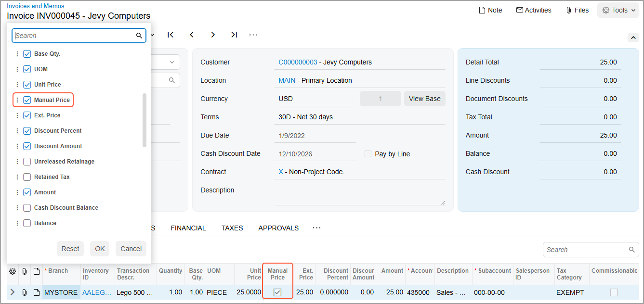Click the View Base currency button
Viewport: 644px width, 304px height.
point(425,99)
